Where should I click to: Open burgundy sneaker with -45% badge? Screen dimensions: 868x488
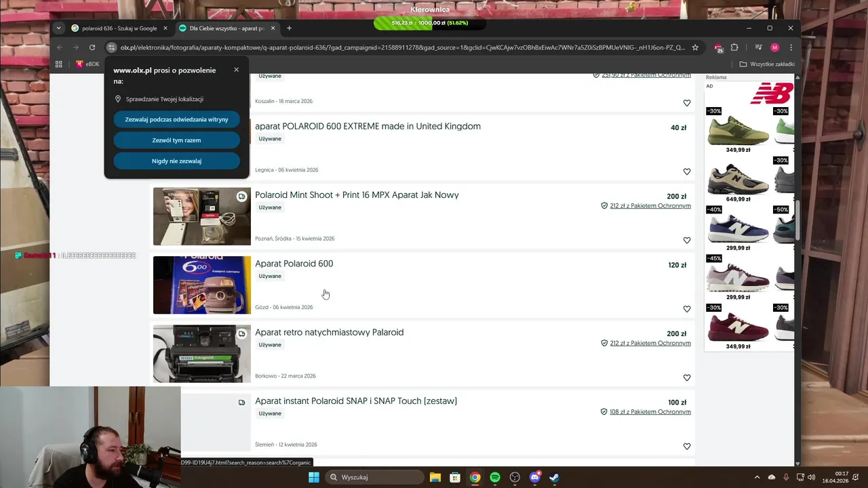738,278
